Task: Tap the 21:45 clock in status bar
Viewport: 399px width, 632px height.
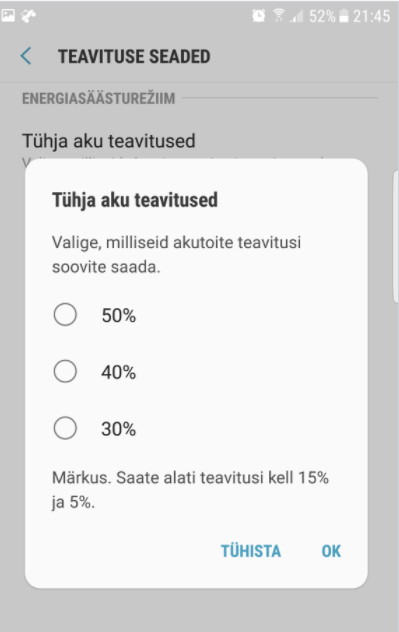Action: [x=372, y=16]
